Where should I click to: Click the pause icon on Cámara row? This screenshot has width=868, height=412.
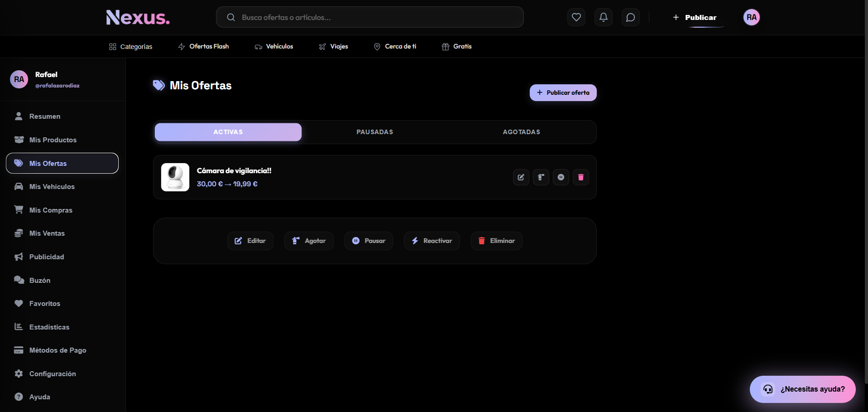(561, 177)
